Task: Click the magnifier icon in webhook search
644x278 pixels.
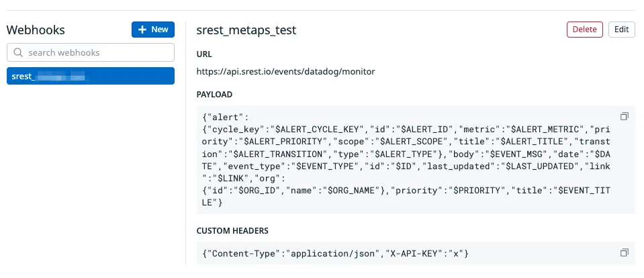Action: coord(18,52)
